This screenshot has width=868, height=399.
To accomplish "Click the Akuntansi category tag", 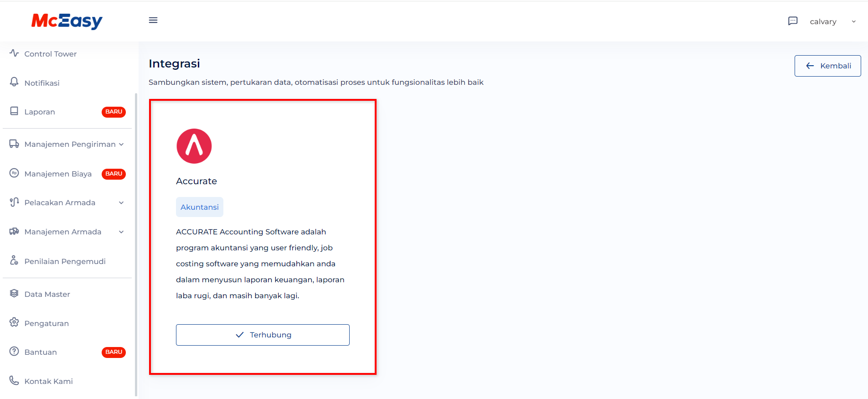I will pos(200,207).
